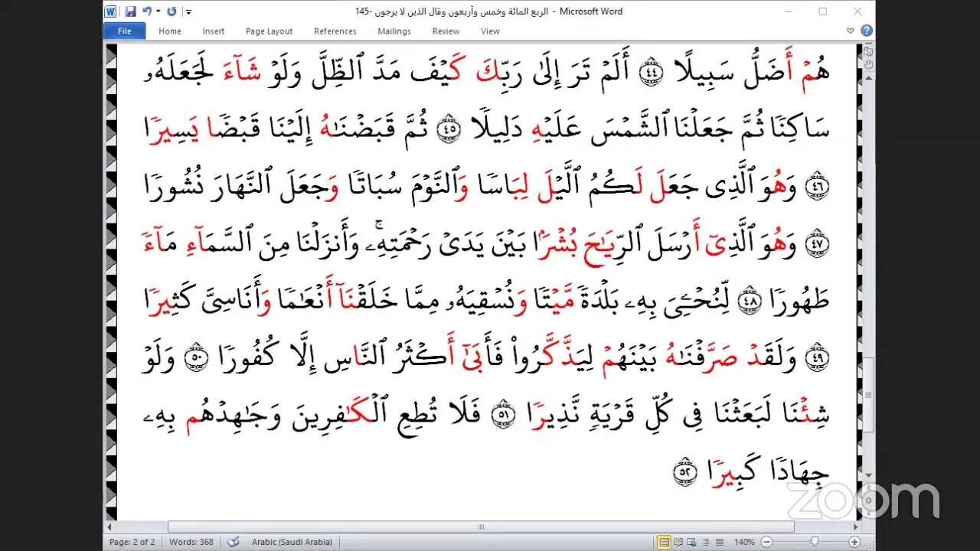Switch to the Insert ribbon tab
This screenshot has height=551, width=980.
tap(214, 31)
